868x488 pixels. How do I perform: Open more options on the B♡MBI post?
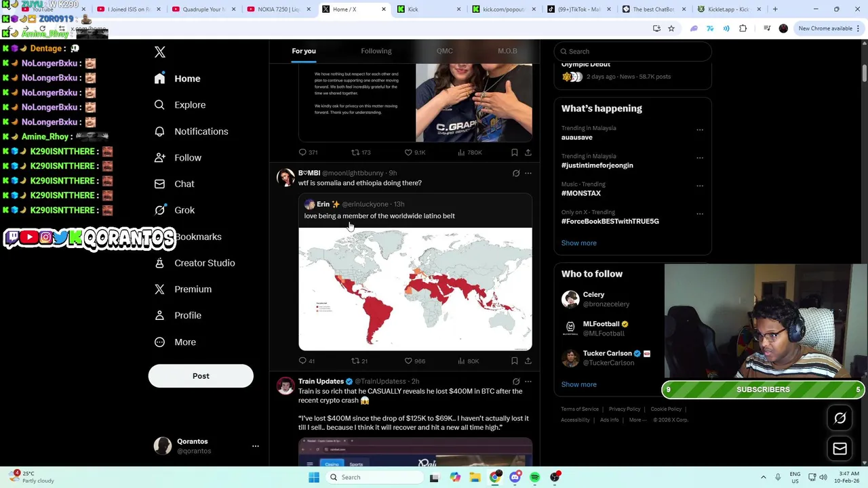tap(528, 174)
